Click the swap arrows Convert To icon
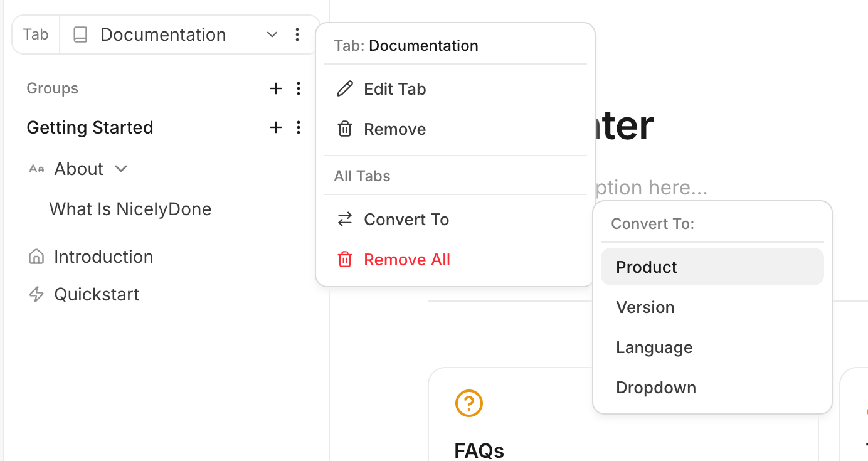 pos(345,220)
